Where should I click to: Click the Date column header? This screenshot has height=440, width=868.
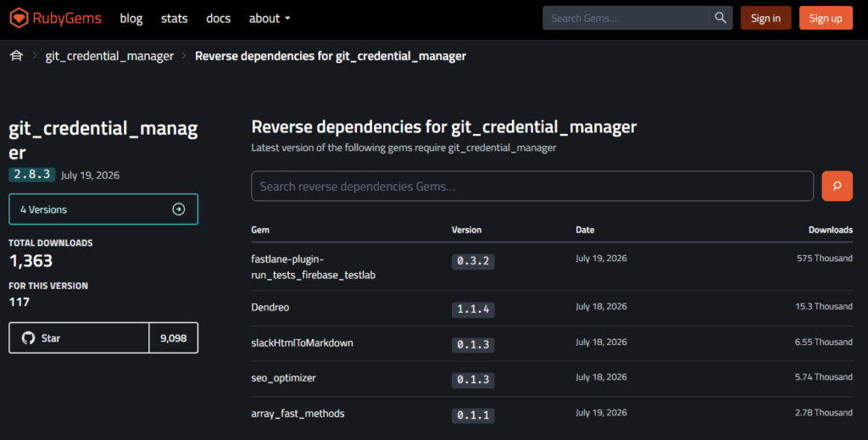coord(585,230)
